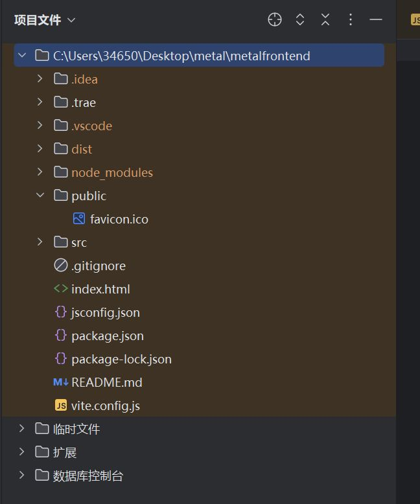Select the index.html file

tap(100, 289)
